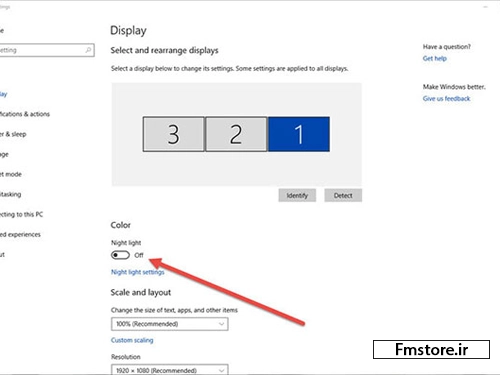
Task: Go to Power & sleep settings
Action: [13, 134]
